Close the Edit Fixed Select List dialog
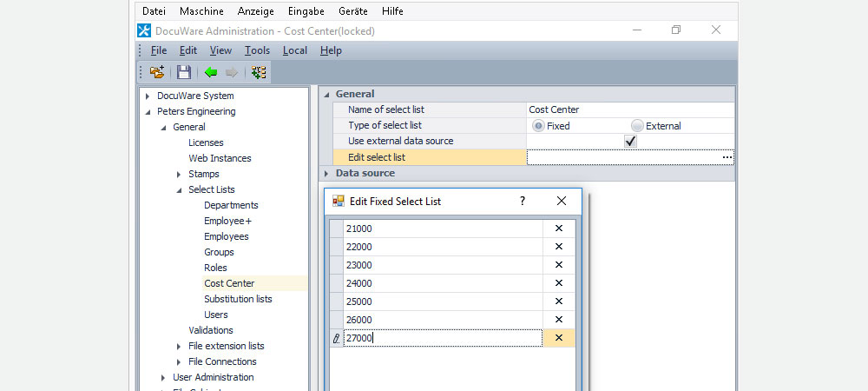868x391 pixels. click(562, 201)
